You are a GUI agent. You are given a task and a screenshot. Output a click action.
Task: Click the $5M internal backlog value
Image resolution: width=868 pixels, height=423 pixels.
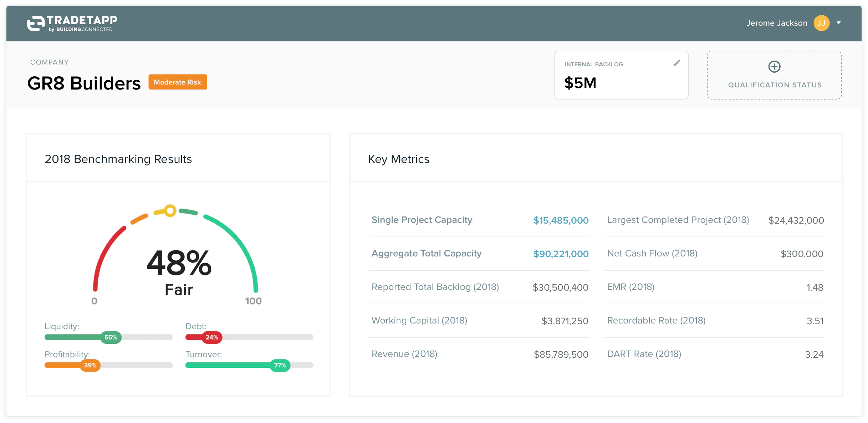pyautogui.click(x=580, y=83)
